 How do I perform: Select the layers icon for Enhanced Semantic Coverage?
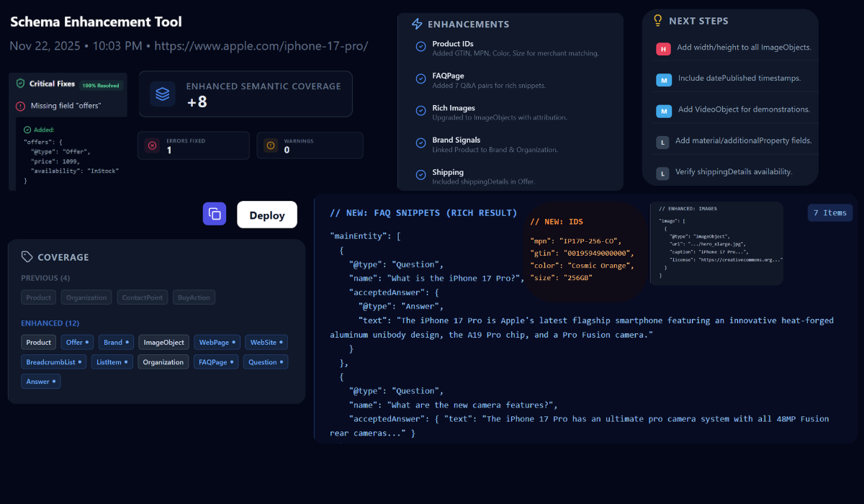click(x=161, y=94)
